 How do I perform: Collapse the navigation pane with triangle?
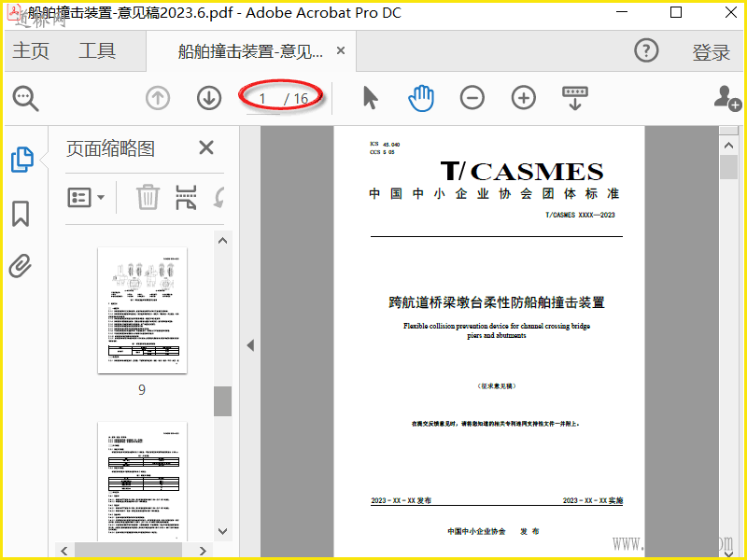(250, 345)
